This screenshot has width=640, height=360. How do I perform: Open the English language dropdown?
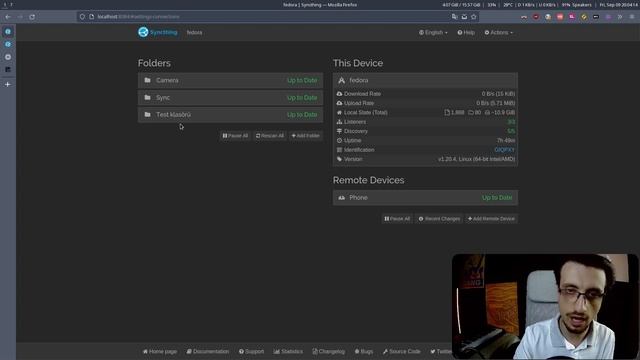pos(433,32)
